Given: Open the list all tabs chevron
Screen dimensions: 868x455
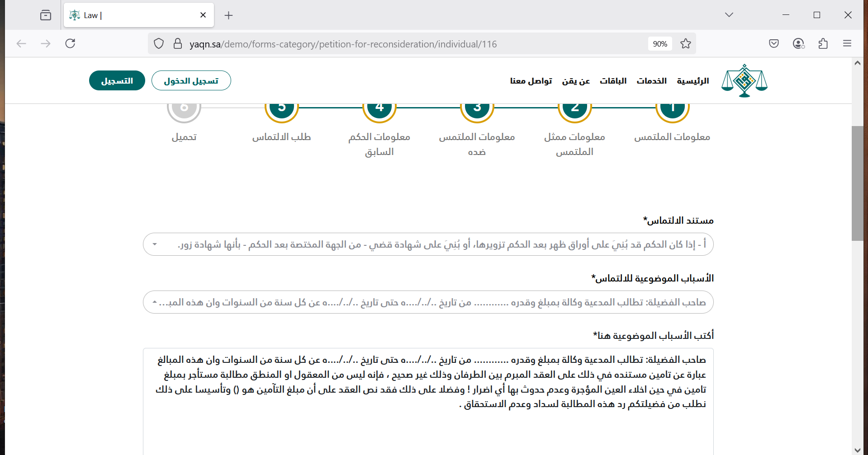Looking at the screenshot, I should coord(729,15).
